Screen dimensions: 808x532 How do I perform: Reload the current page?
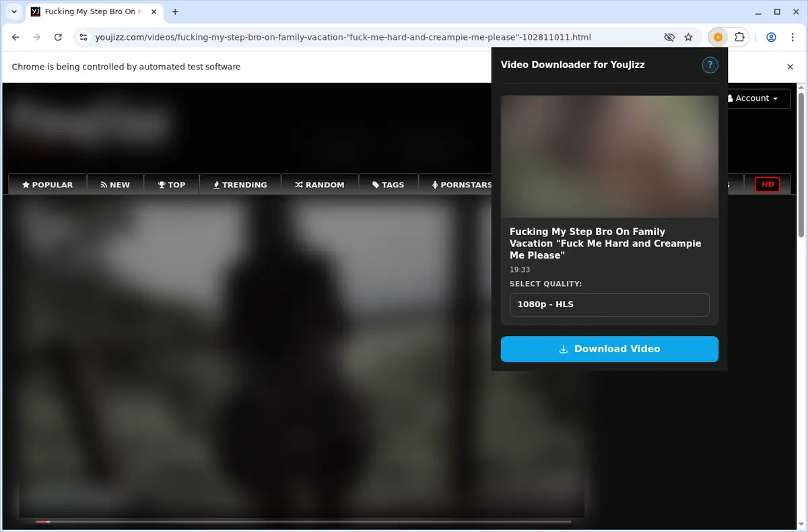pos(58,38)
